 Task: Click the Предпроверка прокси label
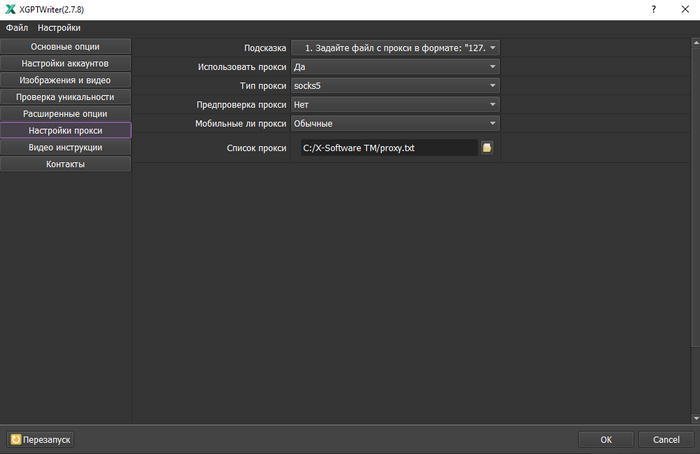click(x=241, y=104)
